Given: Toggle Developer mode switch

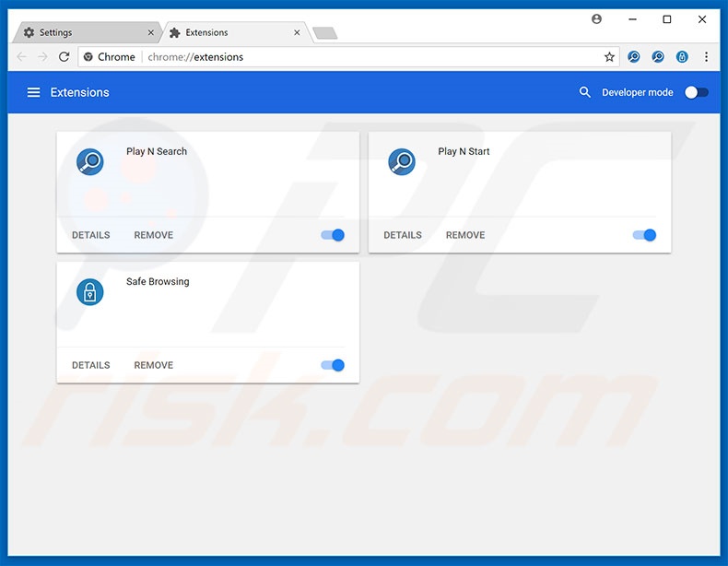Looking at the screenshot, I should [697, 92].
